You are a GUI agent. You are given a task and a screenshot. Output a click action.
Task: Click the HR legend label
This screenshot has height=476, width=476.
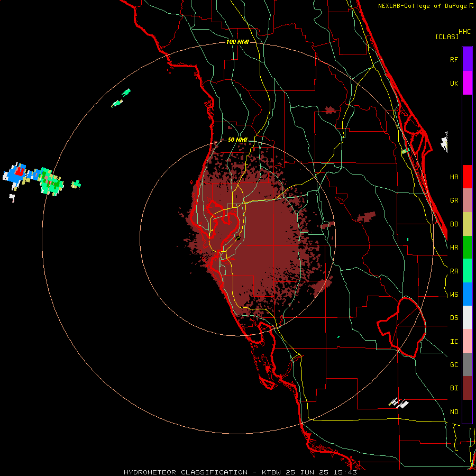tap(454, 248)
